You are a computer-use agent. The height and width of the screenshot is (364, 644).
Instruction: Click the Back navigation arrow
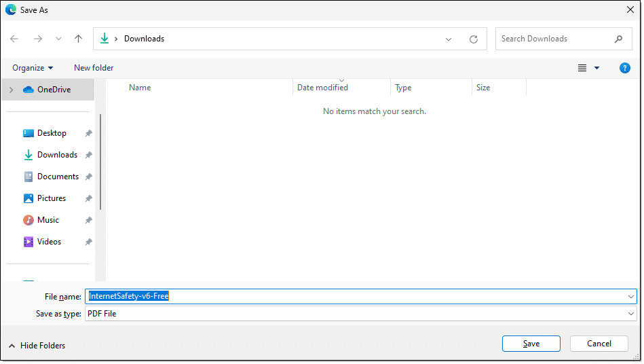click(x=15, y=39)
